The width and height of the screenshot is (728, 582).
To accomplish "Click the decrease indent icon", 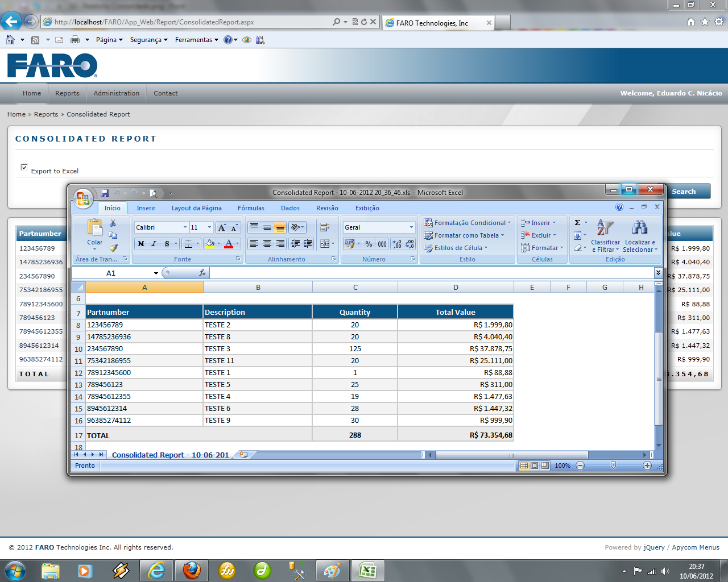I will click(295, 244).
